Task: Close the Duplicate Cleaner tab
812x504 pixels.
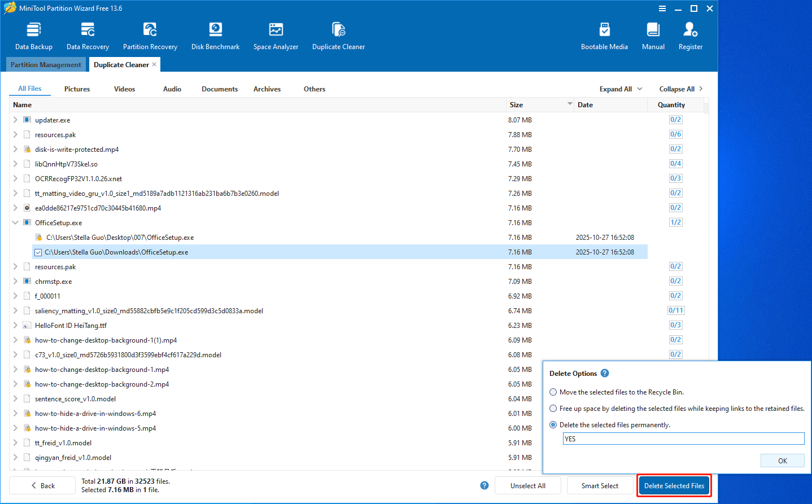Action: point(154,64)
